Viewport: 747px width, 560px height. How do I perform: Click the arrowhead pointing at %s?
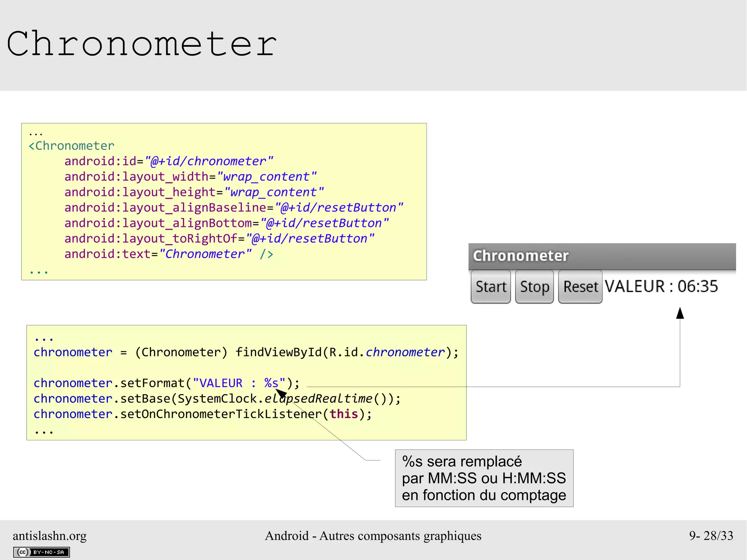coord(280,393)
